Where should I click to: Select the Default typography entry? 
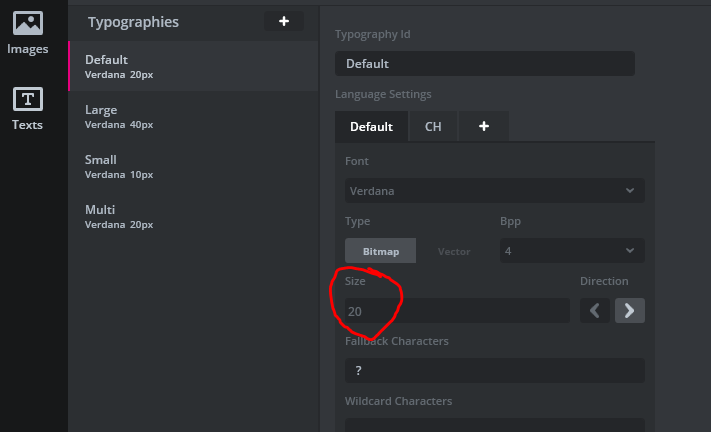click(x=190, y=66)
